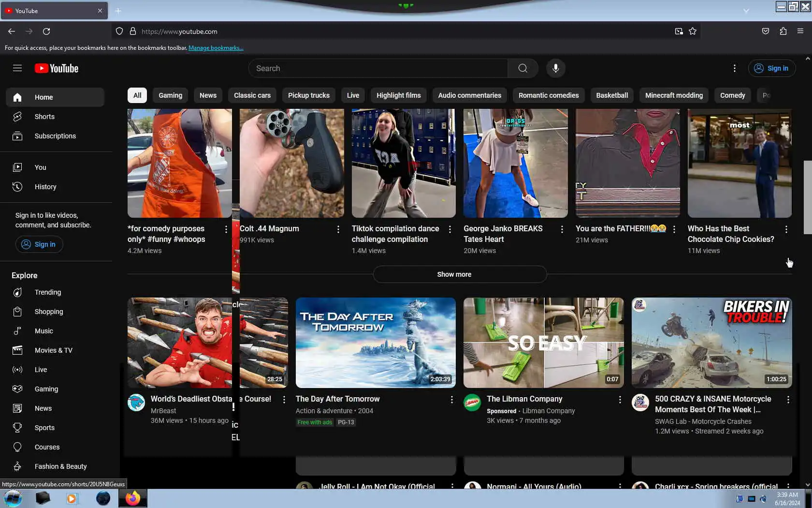Image resolution: width=812 pixels, height=508 pixels.
Task: Open Firefox extensions puzzle icon
Action: [783, 31]
